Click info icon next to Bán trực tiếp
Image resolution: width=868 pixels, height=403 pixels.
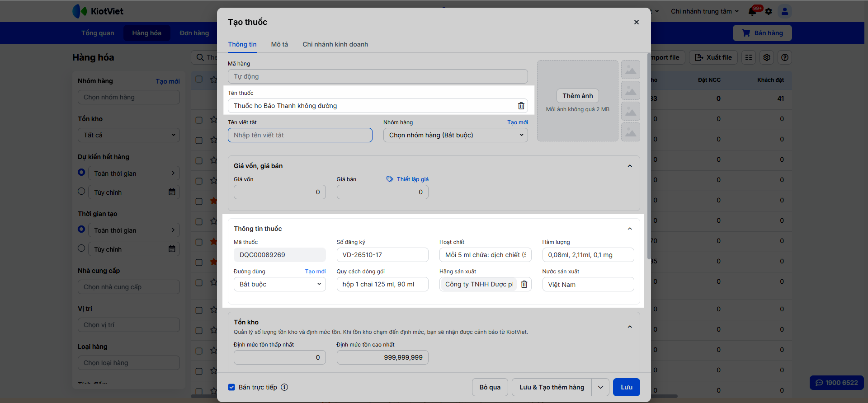[x=284, y=387]
